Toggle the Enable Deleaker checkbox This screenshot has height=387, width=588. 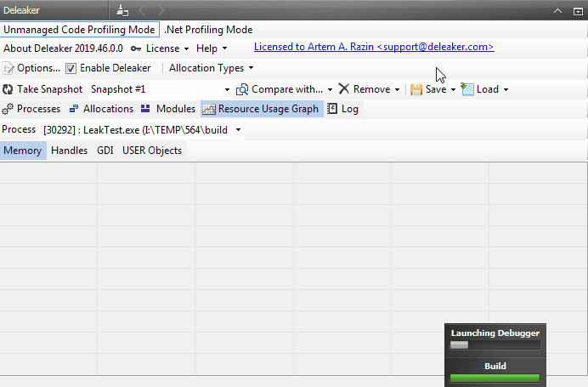[71, 68]
